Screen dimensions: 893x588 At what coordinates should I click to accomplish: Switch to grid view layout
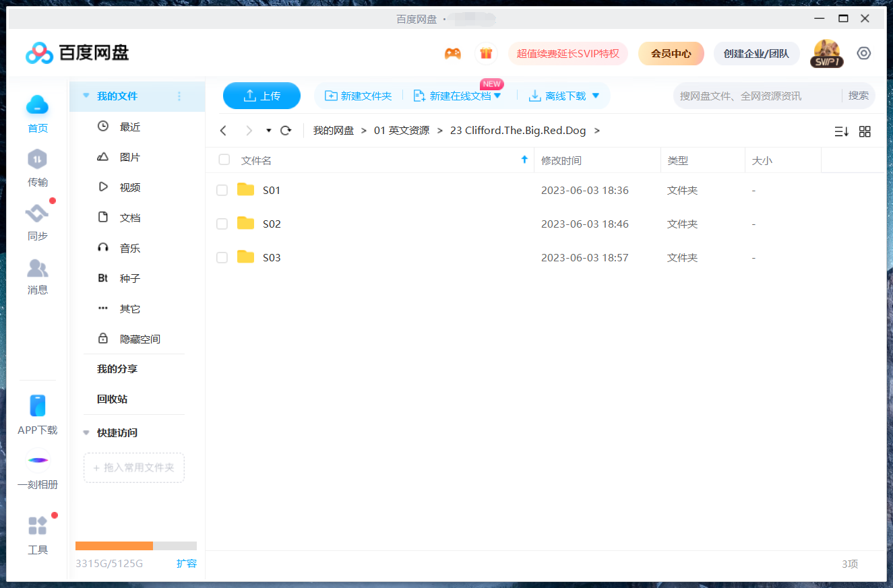[x=865, y=131]
